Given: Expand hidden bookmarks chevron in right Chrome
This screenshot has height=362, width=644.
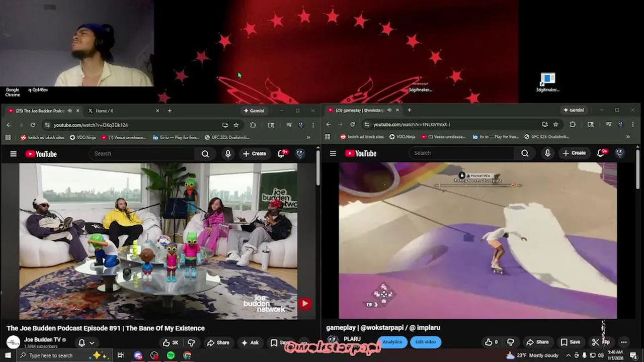Looking at the screenshot, I should tap(628, 137).
